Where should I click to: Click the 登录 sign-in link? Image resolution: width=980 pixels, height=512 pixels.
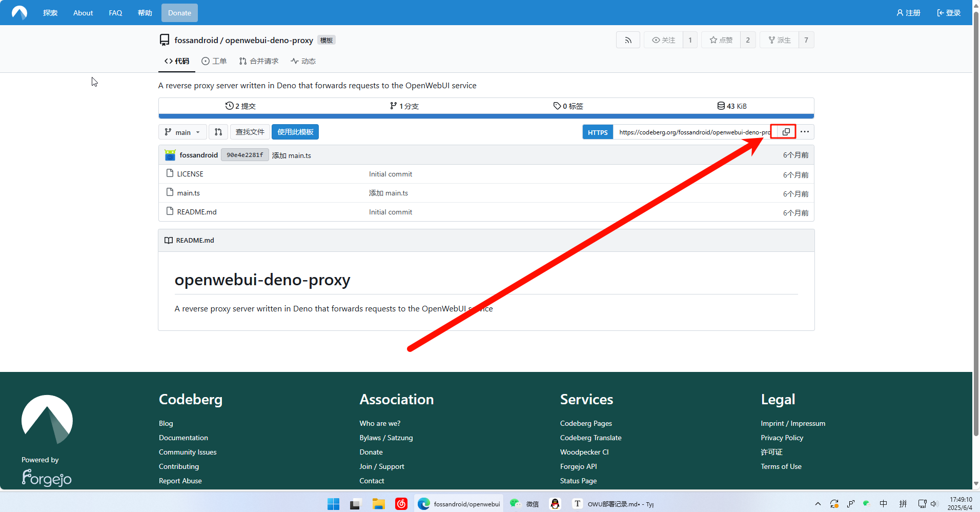pyautogui.click(x=949, y=13)
